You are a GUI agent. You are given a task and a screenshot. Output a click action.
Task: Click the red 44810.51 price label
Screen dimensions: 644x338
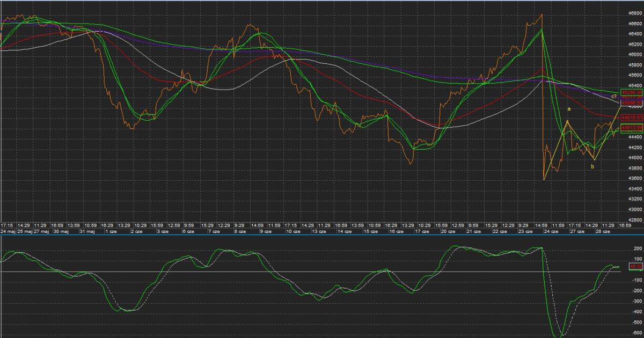click(x=632, y=117)
